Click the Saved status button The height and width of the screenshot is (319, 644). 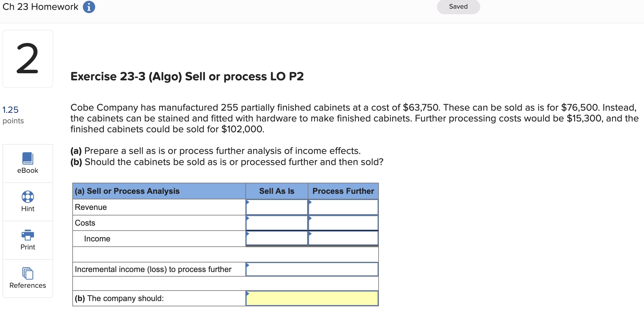(x=458, y=6)
